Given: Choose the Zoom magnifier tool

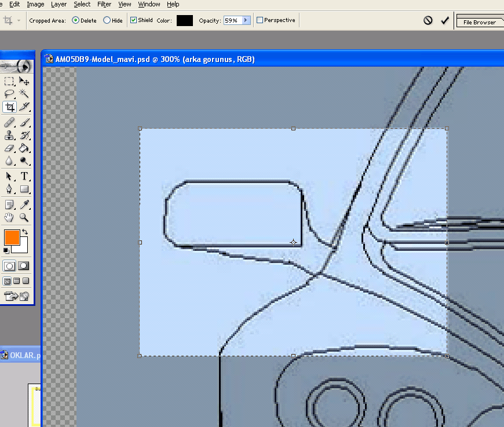Looking at the screenshot, I should coord(24,218).
